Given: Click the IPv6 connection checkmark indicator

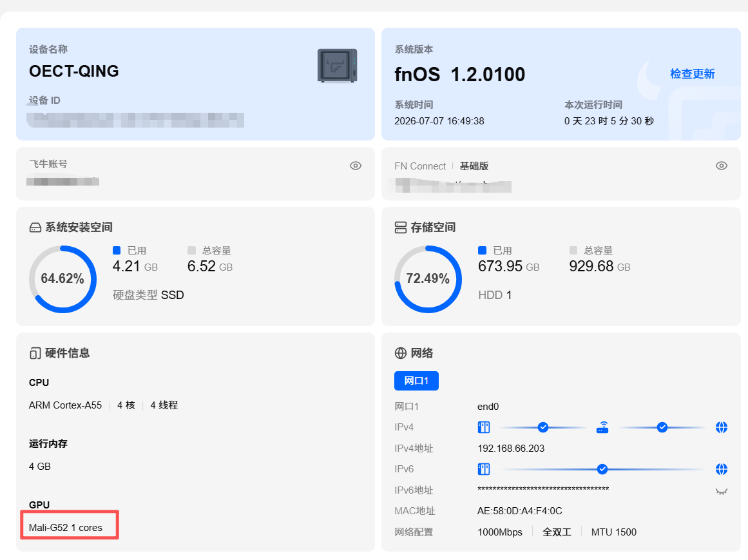Looking at the screenshot, I should pos(602,469).
